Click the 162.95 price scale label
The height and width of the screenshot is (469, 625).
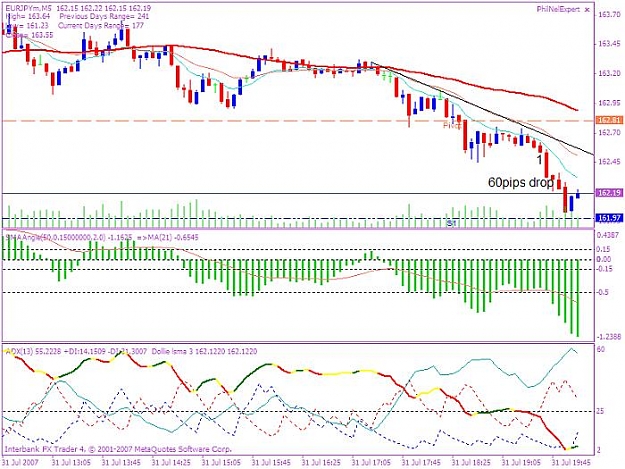[607, 103]
